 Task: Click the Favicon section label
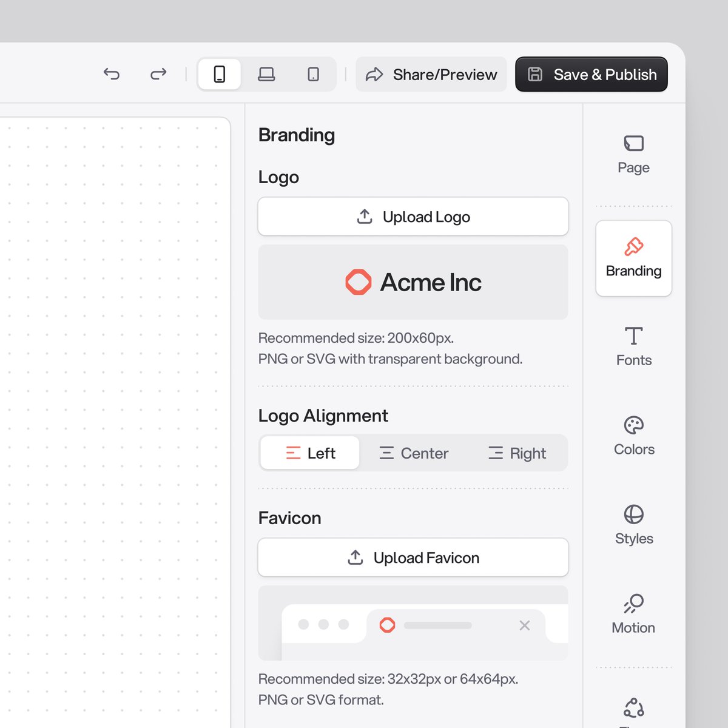pos(289,518)
